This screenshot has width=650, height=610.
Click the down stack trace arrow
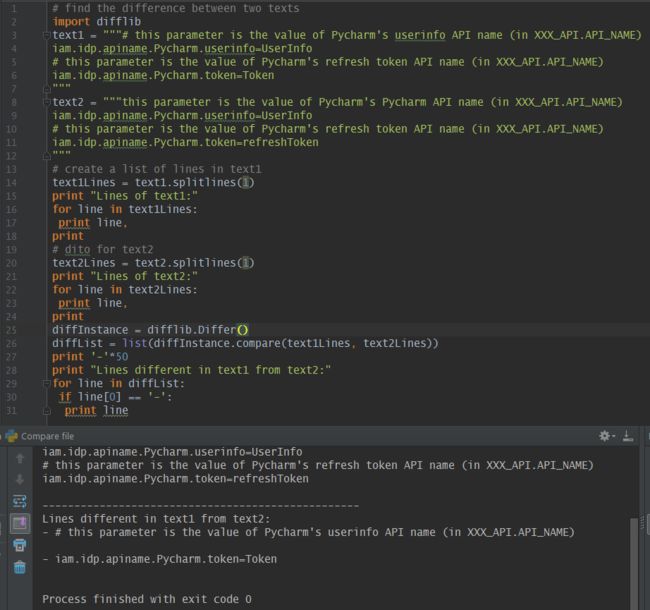19,480
